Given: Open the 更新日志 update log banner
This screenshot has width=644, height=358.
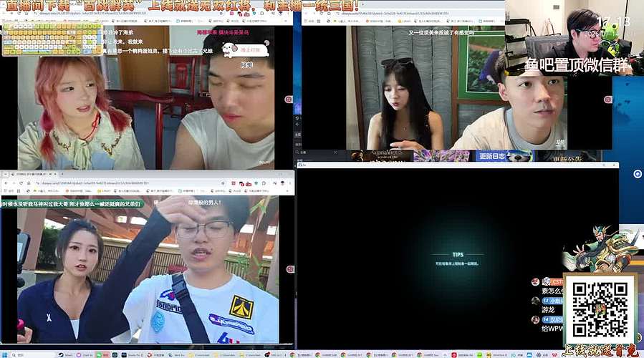Looking at the screenshot, I should point(504,156).
